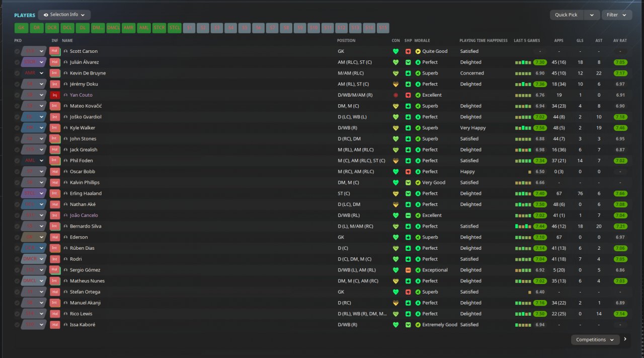Viewport: 644px width, 358px height.
Task: Select the S10 substitute slot button
Action: (x=314, y=28)
